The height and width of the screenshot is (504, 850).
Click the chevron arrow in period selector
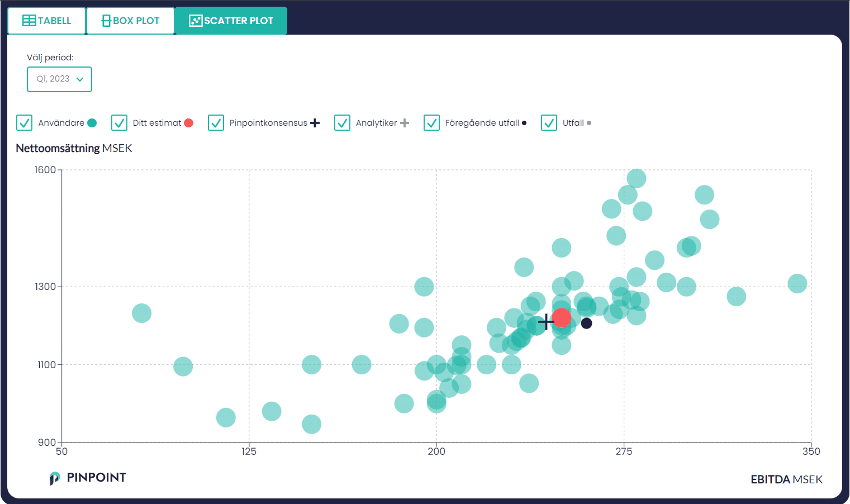pyautogui.click(x=80, y=79)
